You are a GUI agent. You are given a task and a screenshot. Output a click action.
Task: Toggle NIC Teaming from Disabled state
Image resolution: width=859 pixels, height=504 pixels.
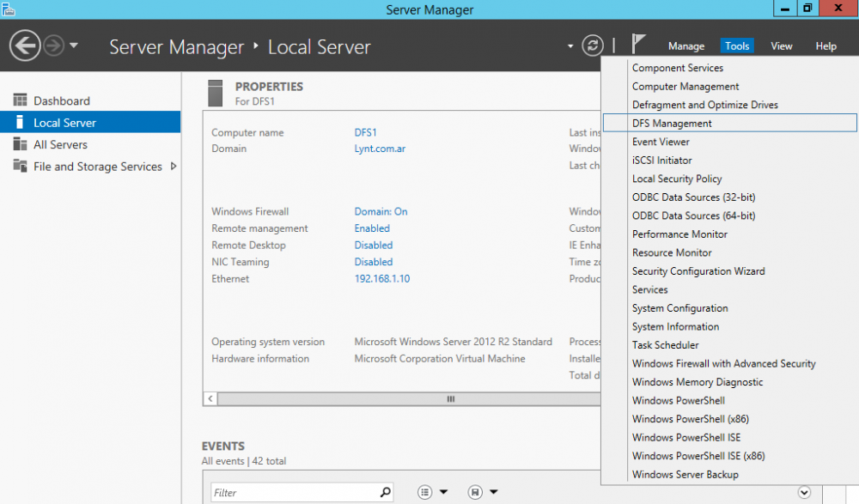coord(373,262)
